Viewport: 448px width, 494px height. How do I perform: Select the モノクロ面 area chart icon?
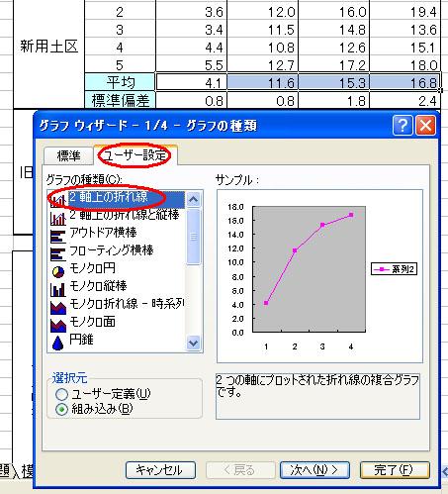coord(58,325)
